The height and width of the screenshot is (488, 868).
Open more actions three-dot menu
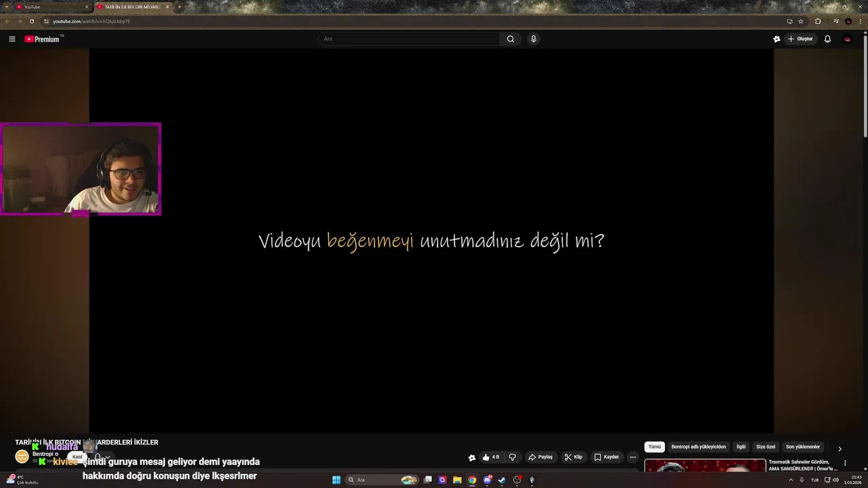click(633, 457)
